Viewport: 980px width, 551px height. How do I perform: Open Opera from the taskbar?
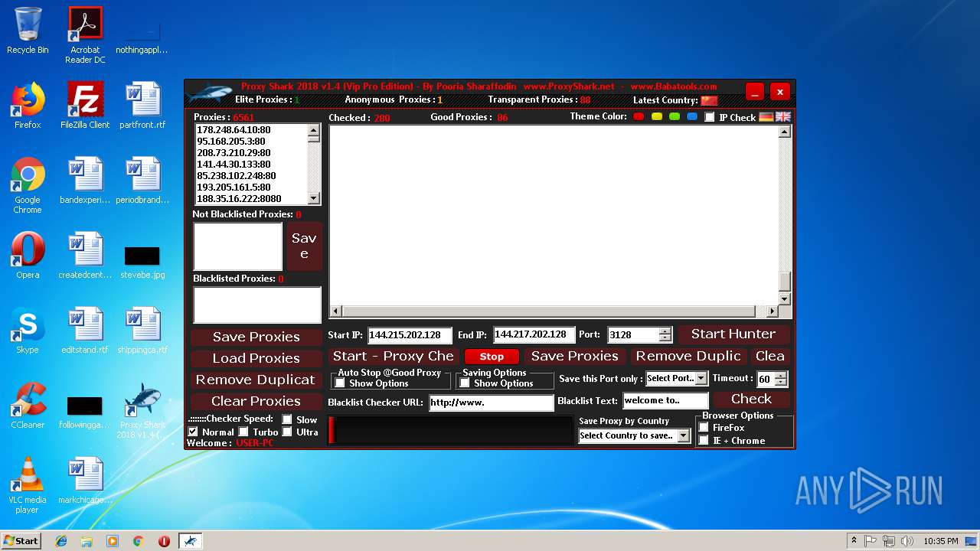(x=164, y=541)
